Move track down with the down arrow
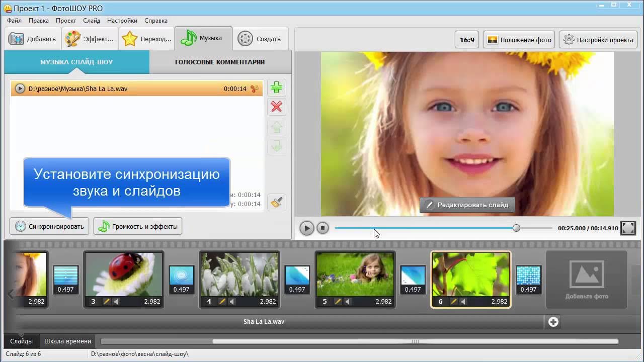The height and width of the screenshot is (362, 644). coord(276,146)
